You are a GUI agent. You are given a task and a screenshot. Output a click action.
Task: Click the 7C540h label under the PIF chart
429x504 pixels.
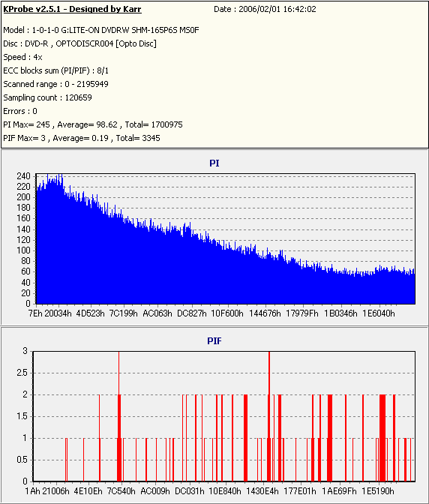pyautogui.click(x=121, y=491)
